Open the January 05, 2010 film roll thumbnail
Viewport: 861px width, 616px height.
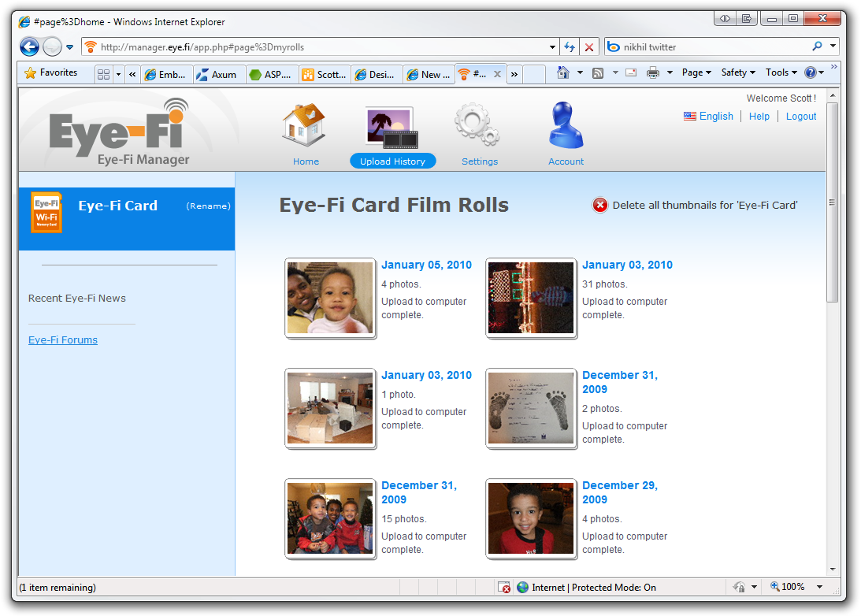(330, 298)
